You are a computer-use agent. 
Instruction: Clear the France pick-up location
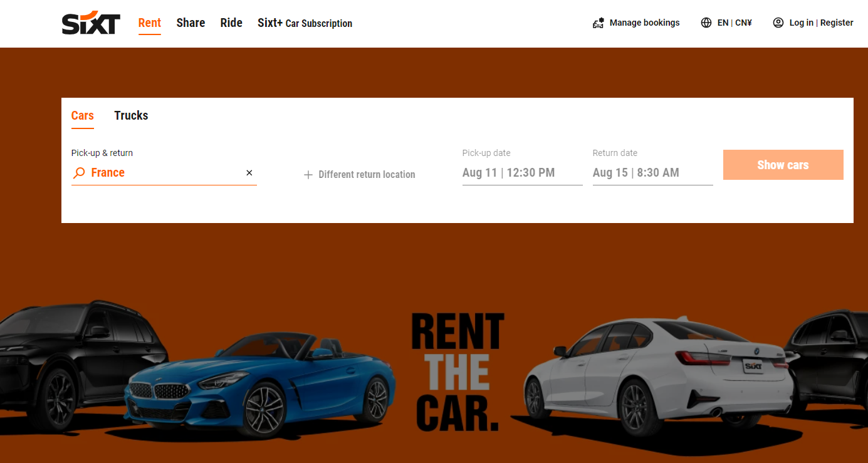(249, 173)
